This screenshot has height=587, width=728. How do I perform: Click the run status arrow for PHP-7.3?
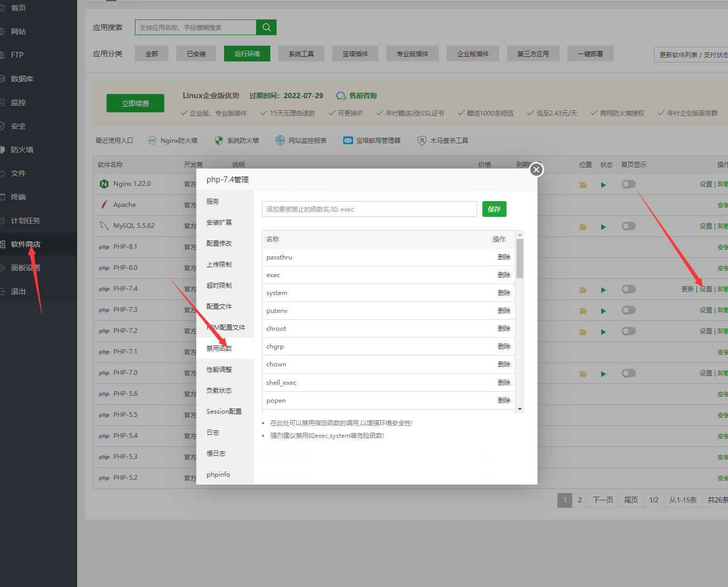(604, 311)
